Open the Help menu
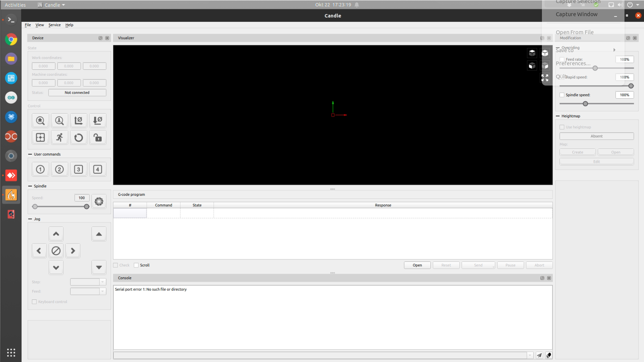 click(69, 25)
